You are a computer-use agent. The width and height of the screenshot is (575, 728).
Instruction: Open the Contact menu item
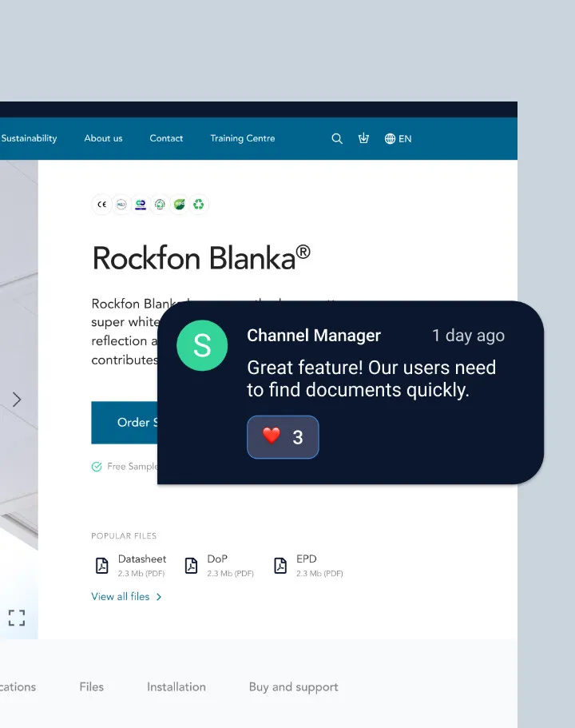pos(166,138)
